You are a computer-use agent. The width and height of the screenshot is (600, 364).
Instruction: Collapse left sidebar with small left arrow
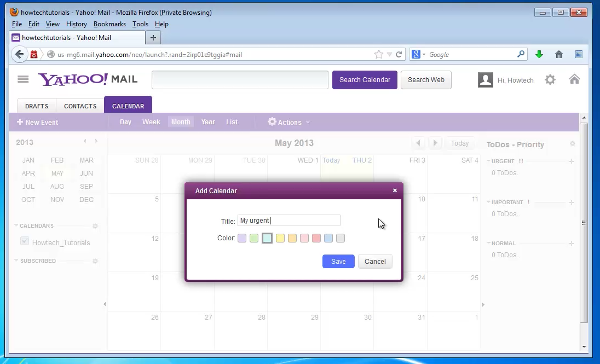(x=105, y=304)
